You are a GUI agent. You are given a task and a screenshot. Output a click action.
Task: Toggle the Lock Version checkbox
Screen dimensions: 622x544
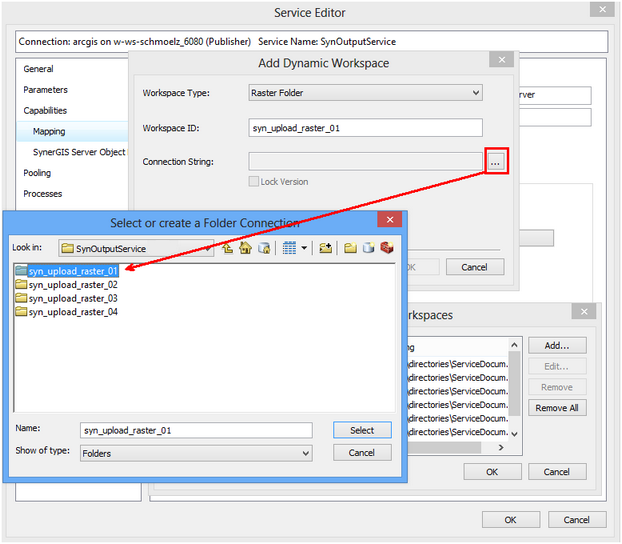[x=254, y=182]
